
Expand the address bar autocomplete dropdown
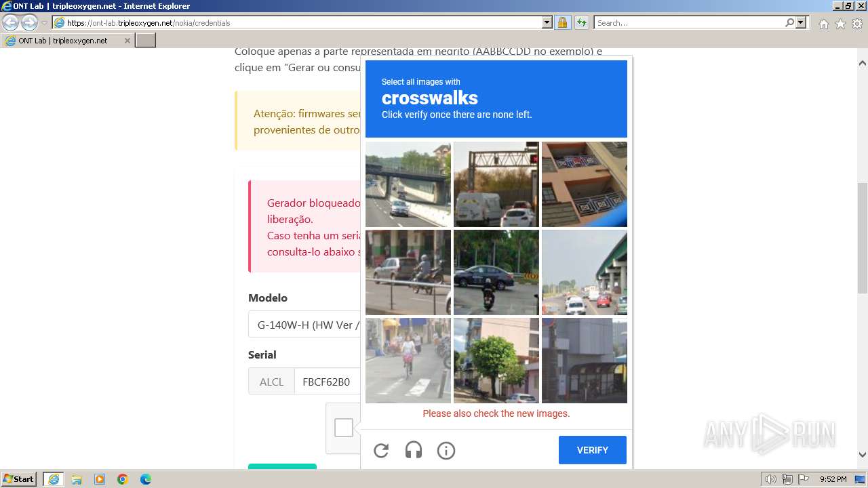point(547,22)
